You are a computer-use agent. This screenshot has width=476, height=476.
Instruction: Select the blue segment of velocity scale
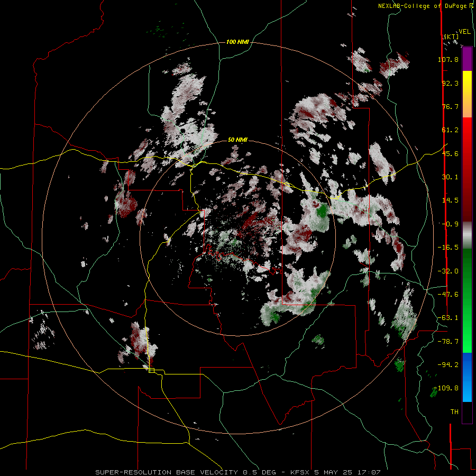coord(467,377)
